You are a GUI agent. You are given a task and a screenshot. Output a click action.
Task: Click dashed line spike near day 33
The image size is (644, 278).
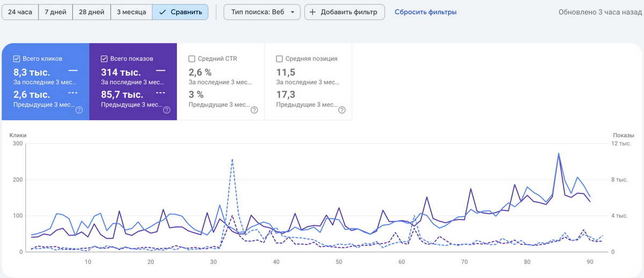click(x=232, y=159)
